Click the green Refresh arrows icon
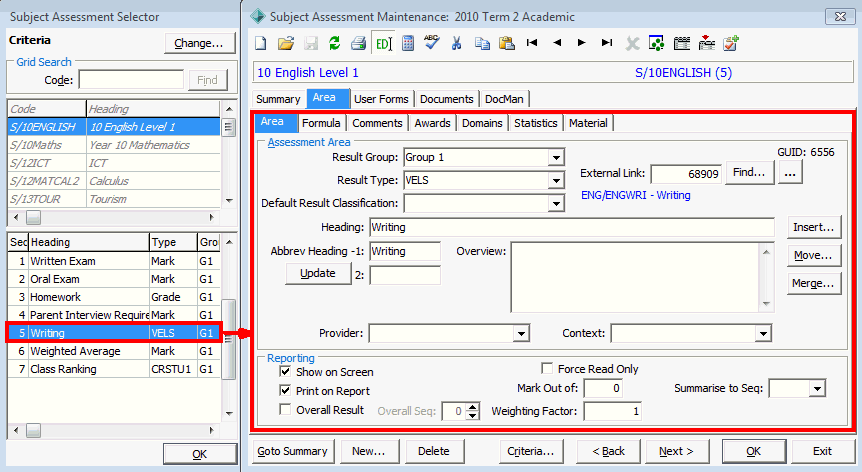The width and height of the screenshot is (862, 472). coord(334,43)
